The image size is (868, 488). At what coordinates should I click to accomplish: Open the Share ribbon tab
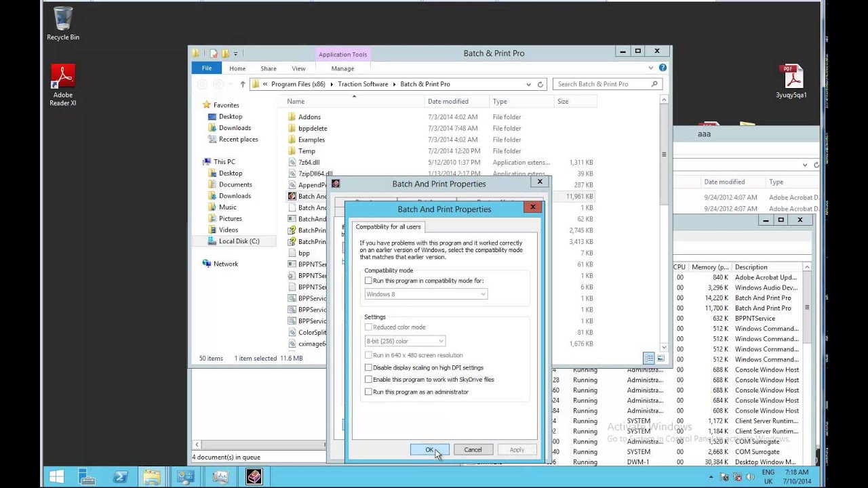coord(269,68)
